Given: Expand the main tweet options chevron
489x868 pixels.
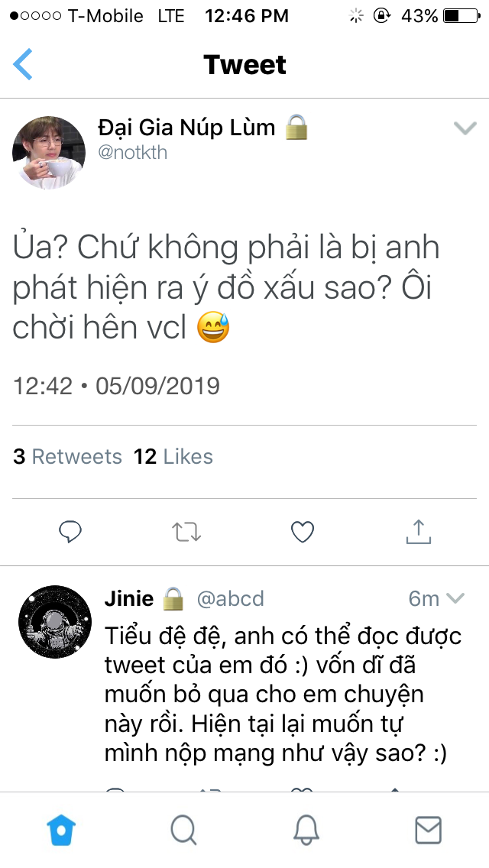Looking at the screenshot, I should 465,128.
